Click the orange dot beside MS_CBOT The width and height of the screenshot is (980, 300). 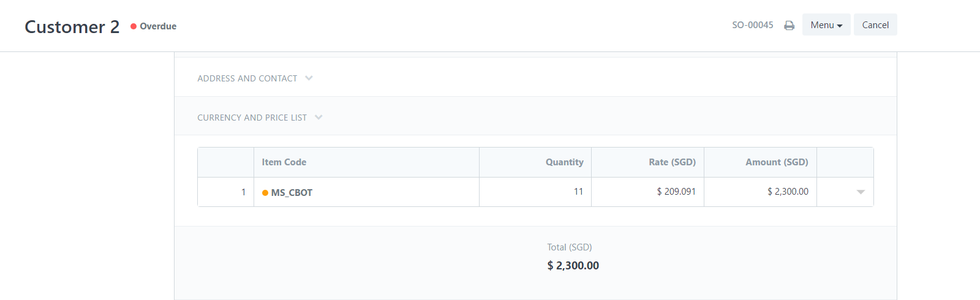[265, 193]
